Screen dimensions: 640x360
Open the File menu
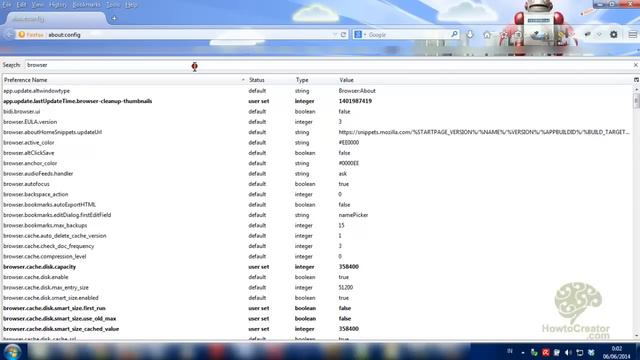point(7,5)
